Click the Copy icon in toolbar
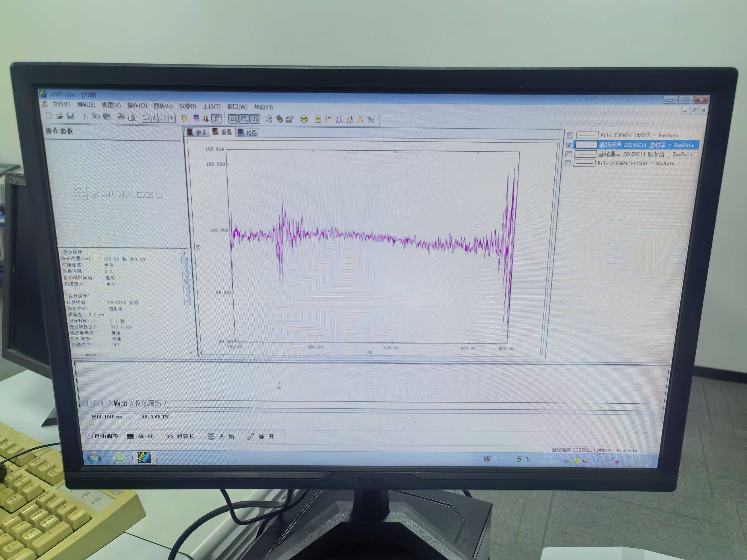The image size is (747, 560). pyautogui.click(x=96, y=116)
